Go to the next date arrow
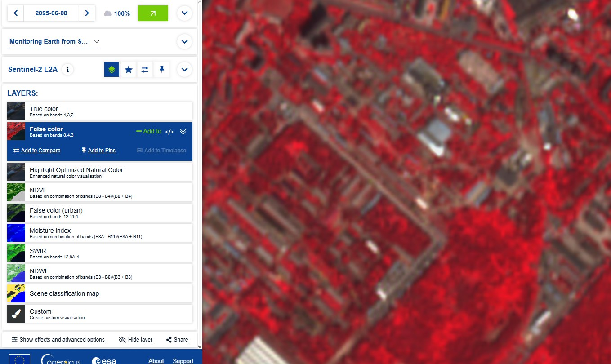 tap(87, 13)
